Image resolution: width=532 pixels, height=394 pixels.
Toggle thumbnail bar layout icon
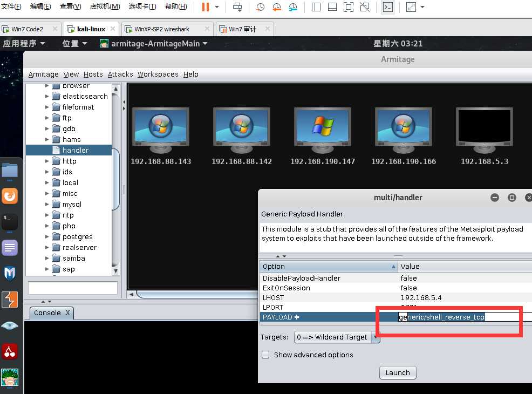tap(332, 7)
